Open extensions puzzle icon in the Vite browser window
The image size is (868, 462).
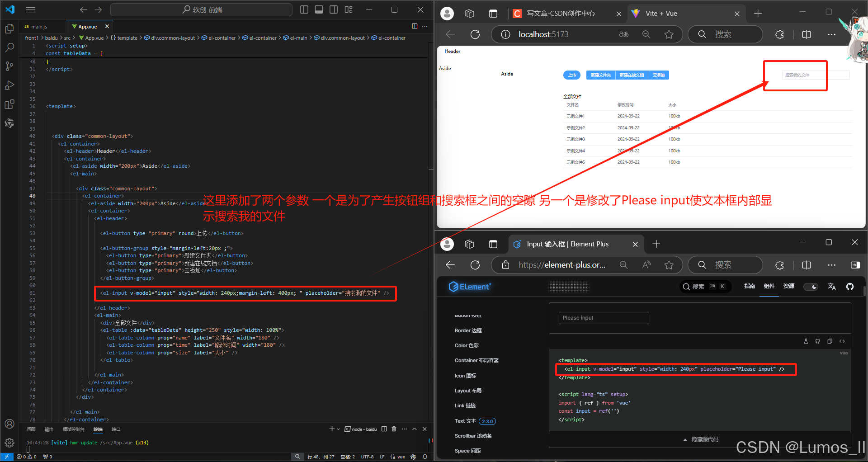(x=779, y=34)
